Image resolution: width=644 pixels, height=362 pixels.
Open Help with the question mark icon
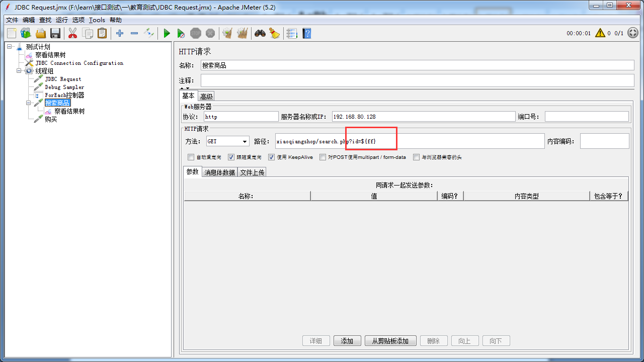coord(306,33)
